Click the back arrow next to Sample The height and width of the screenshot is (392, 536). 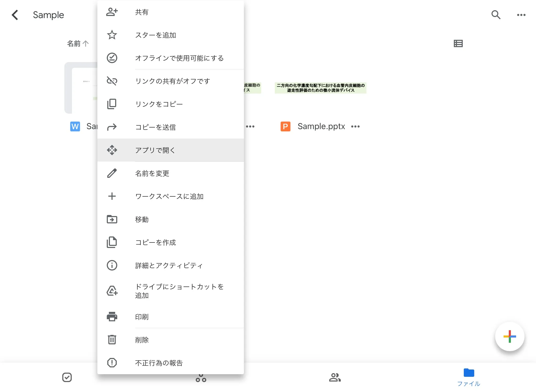pyautogui.click(x=15, y=15)
